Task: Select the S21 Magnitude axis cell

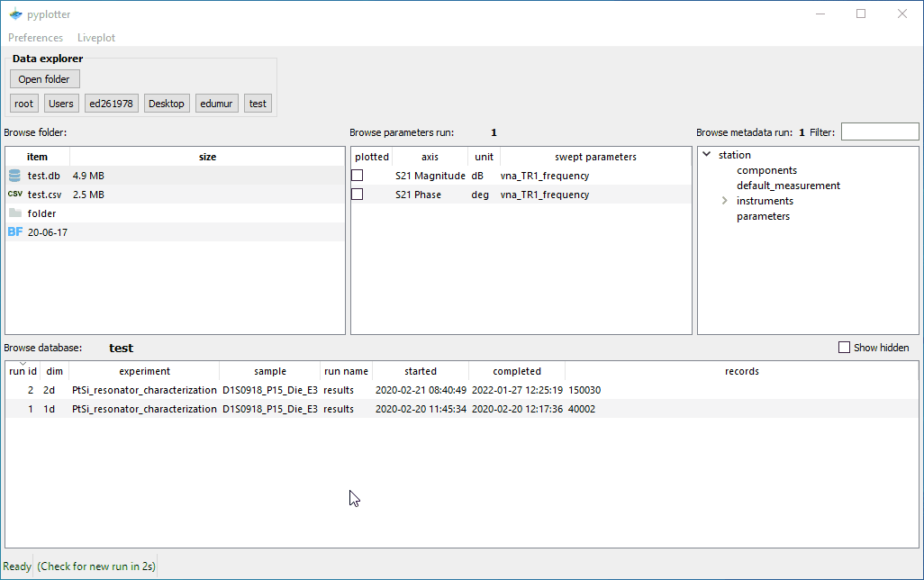Action: coord(430,176)
